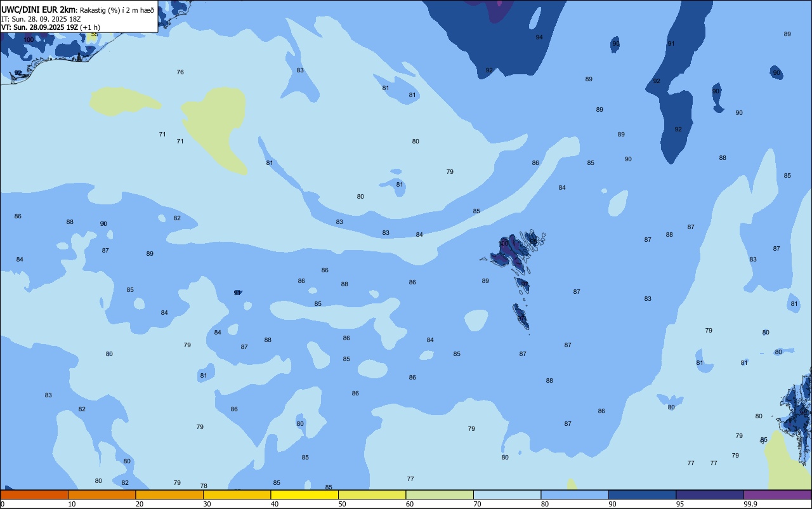Click the "20" legend tick label
This screenshot has height=509, width=812.
point(140,504)
